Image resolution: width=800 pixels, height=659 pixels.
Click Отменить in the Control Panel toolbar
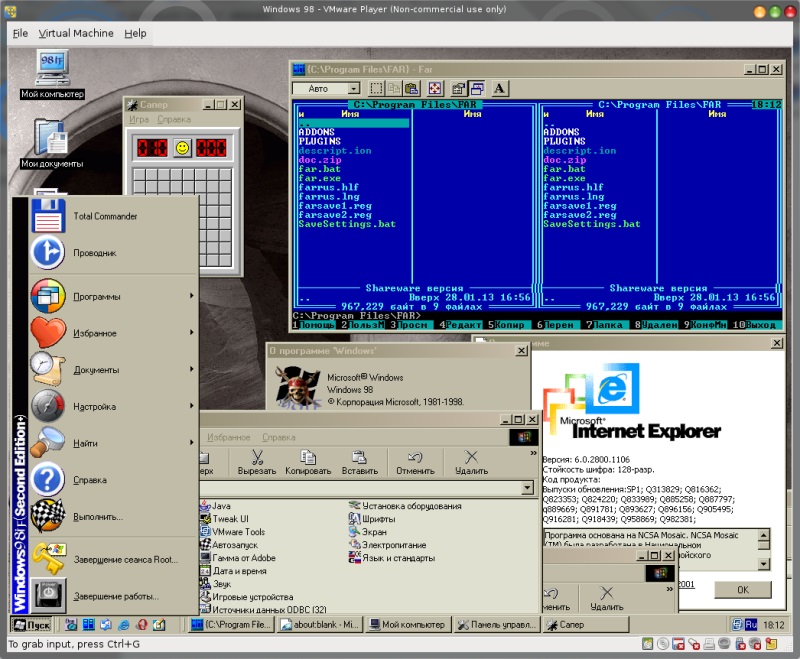[x=415, y=463]
